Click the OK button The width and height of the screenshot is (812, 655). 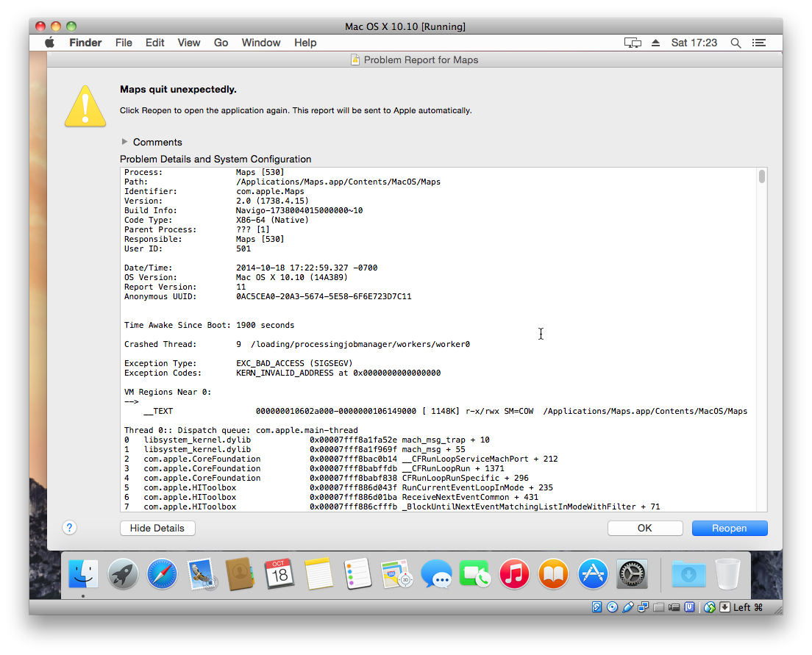coord(645,528)
